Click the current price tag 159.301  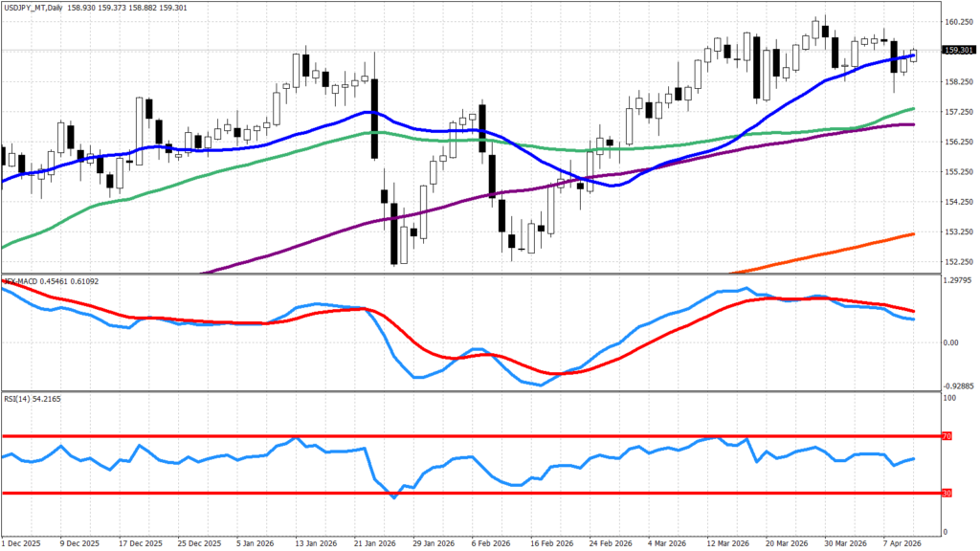(x=958, y=51)
